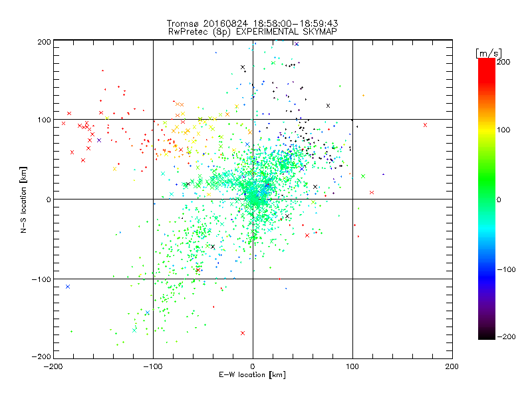
Task: Click the "0" tick label on E-W axis
Action: [253, 366]
